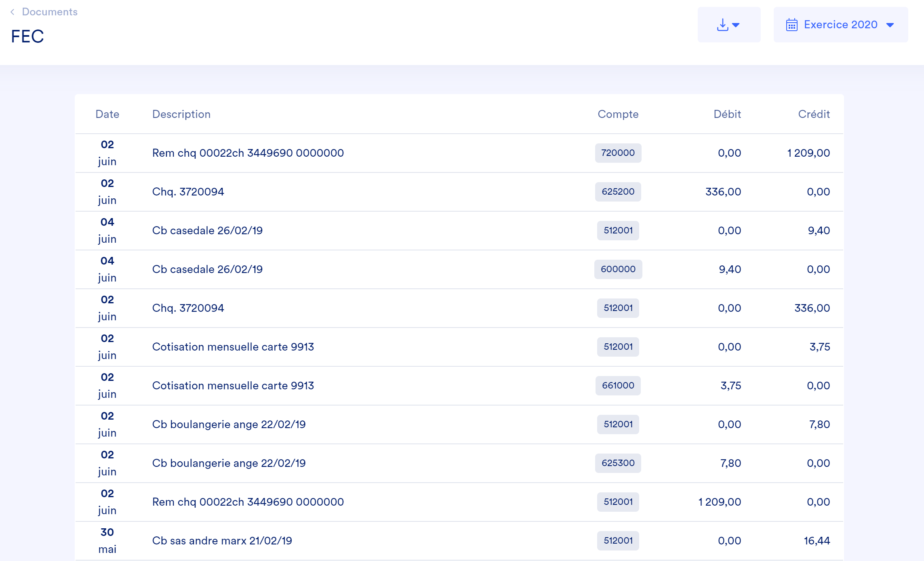The width and height of the screenshot is (924, 561).
Task: Open the Exercice 2020 dropdown
Action: pos(840,25)
